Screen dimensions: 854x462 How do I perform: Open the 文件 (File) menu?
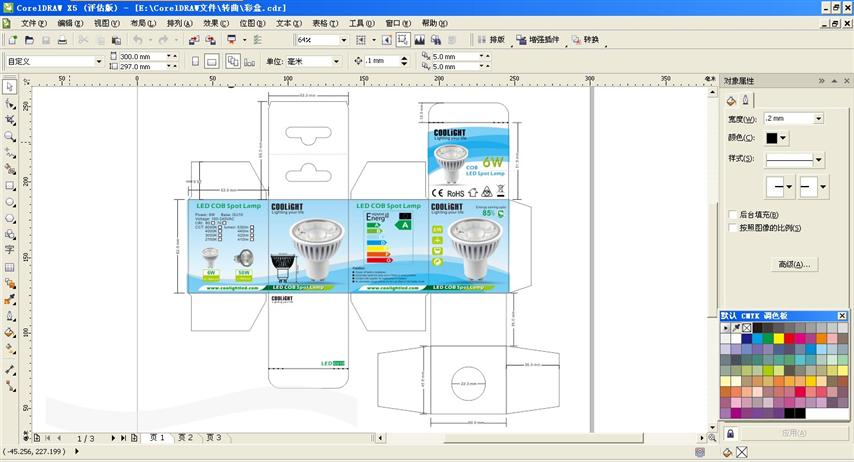pos(34,23)
